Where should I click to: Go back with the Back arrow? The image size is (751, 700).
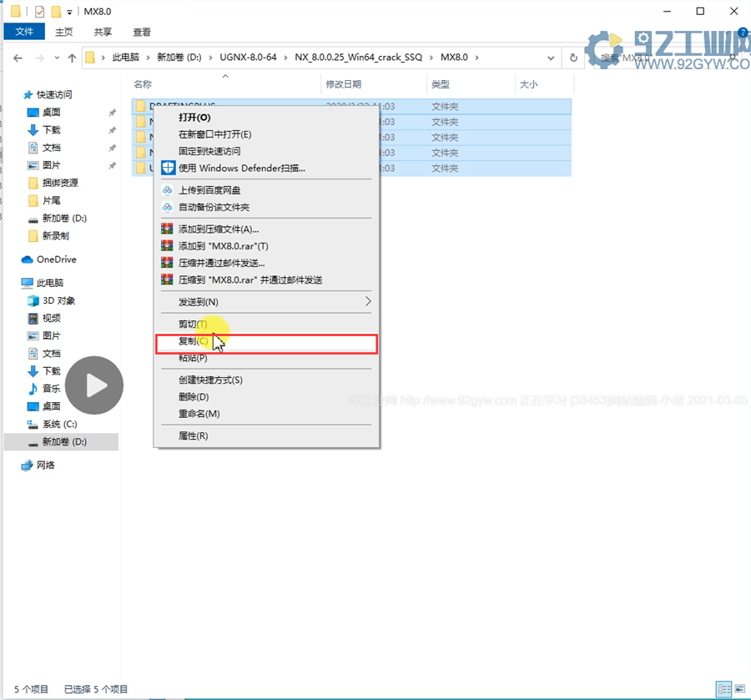[x=18, y=58]
